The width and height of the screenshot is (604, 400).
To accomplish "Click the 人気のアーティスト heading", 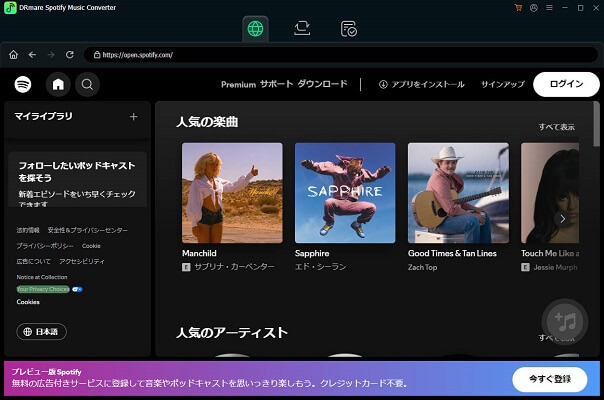I will point(232,333).
